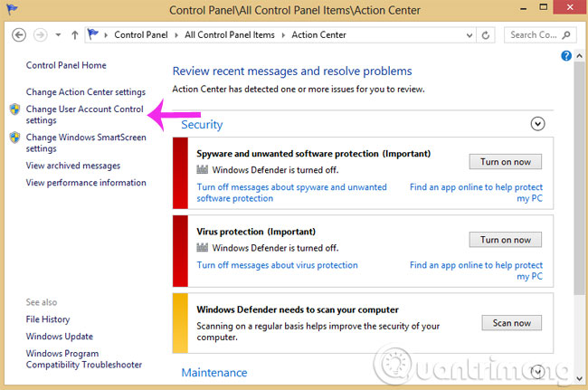Click the title bar Action Center flag icon
Viewport: 588px width, 390px height.
[12, 9]
